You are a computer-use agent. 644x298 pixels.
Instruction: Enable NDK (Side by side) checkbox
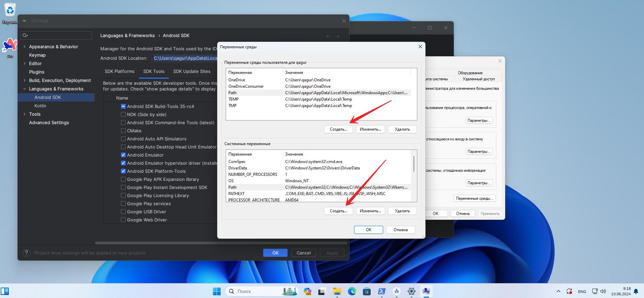[x=123, y=114]
